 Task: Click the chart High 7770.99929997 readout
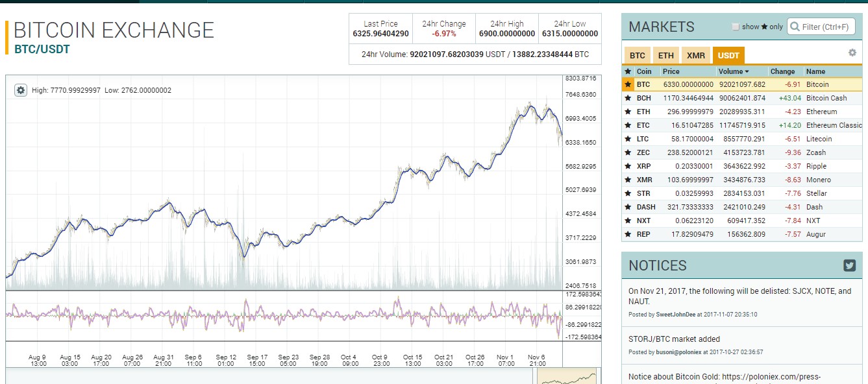tap(66, 90)
